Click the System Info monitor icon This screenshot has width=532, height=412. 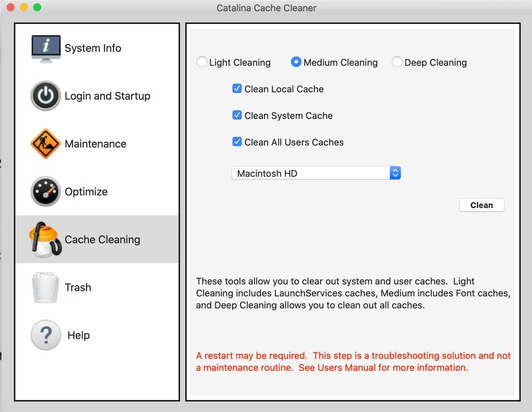(46, 48)
